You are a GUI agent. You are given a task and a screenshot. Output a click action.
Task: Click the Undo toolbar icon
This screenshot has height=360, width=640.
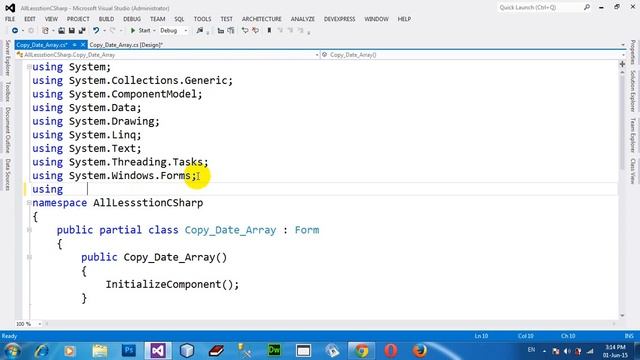96,31
